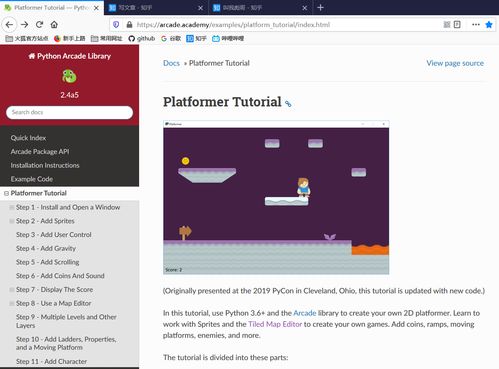
Task: Click the View page source link
Action: (x=455, y=63)
